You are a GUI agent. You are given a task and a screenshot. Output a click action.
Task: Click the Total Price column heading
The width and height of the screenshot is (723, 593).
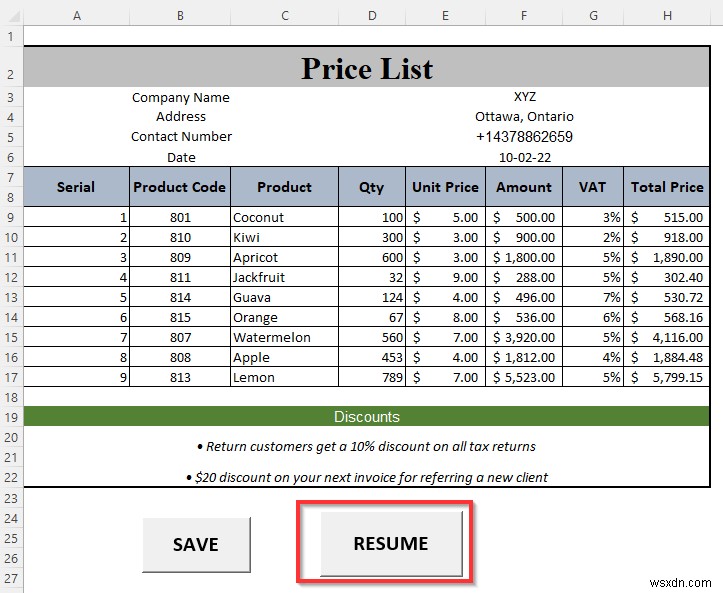click(x=667, y=187)
